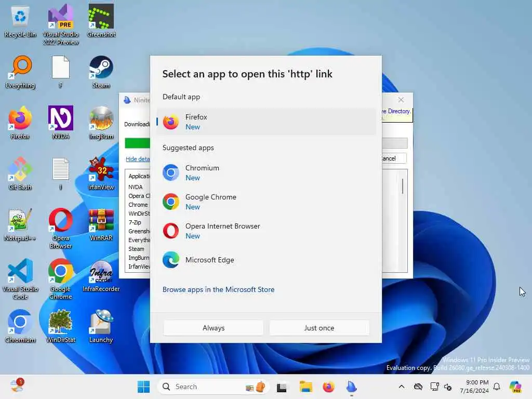Open Task View black-square icon in taskbar
The width and height of the screenshot is (532, 399).
pyautogui.click(x=282, y=387)
